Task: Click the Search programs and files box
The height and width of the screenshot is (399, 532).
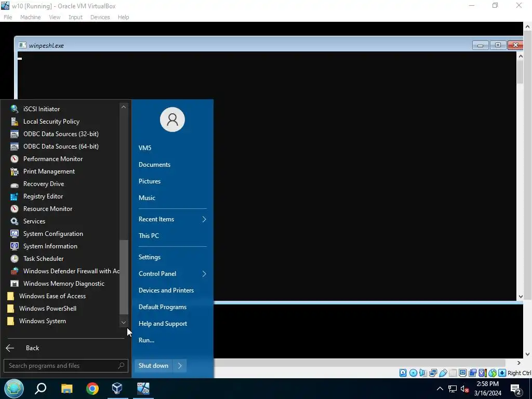Action: pos(66,366)
